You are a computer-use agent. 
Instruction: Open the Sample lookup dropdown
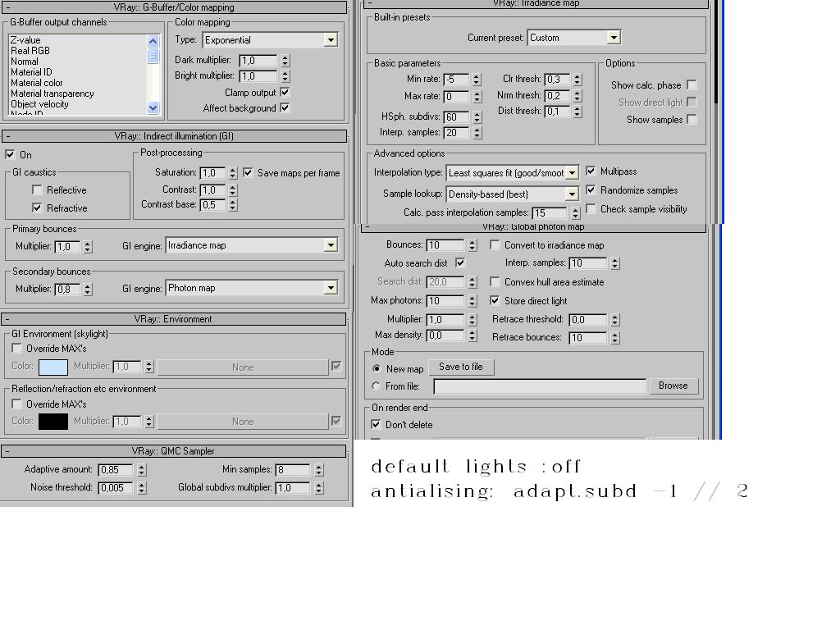572,194
